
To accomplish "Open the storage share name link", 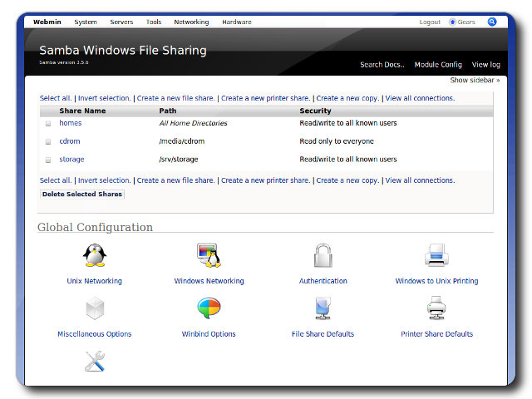I will click(x=71, y=160).
